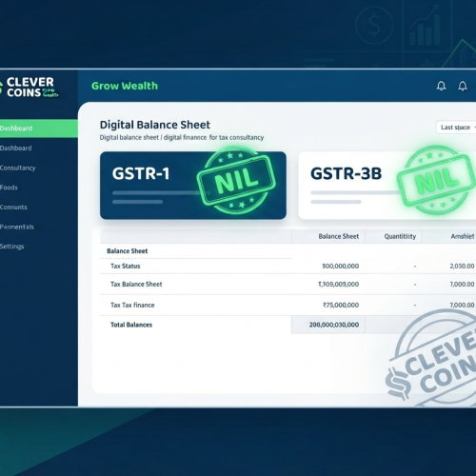This screenshot has height=476, width=476.
Task: Select the Tax Tax finance row
Action: click(288, 305)
